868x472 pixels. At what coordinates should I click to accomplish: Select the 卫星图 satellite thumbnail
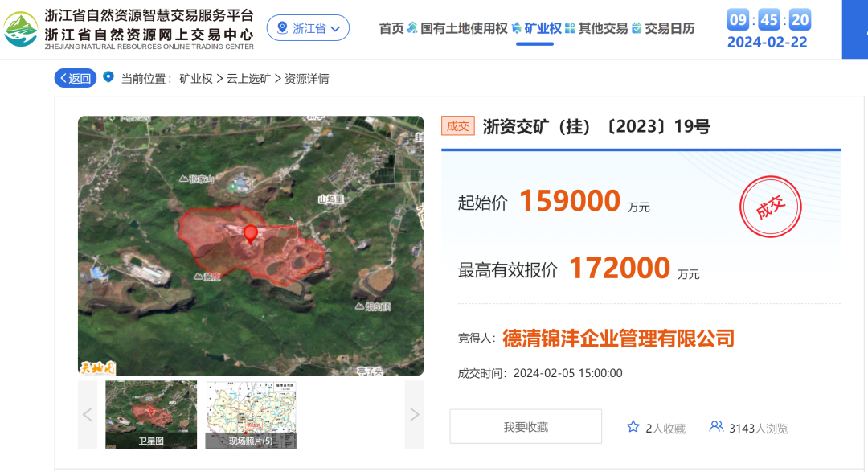[151, 414]
